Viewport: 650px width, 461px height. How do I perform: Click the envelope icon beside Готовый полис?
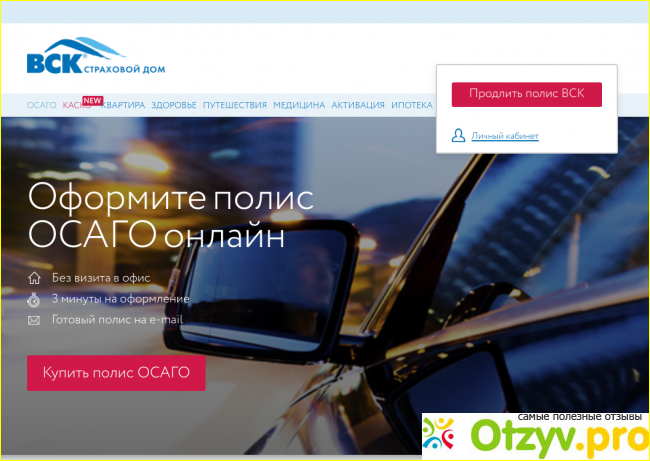coord(35,320)
